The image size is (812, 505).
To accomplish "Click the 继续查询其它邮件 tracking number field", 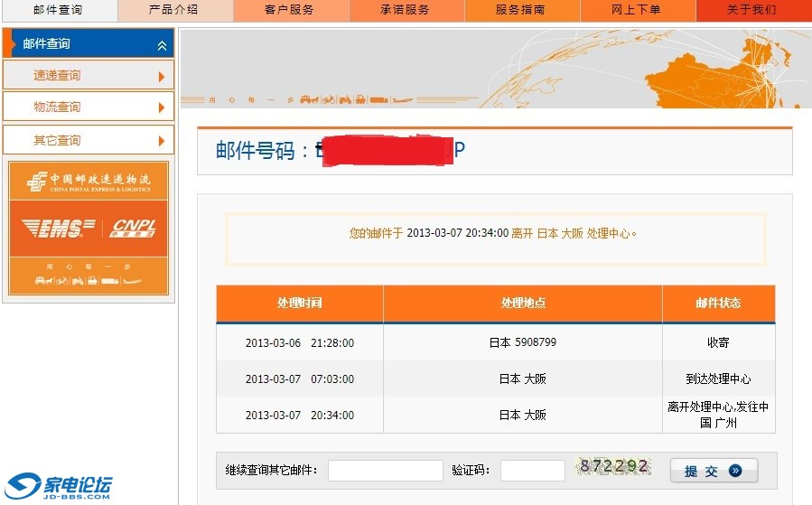I will click(385, 471).
